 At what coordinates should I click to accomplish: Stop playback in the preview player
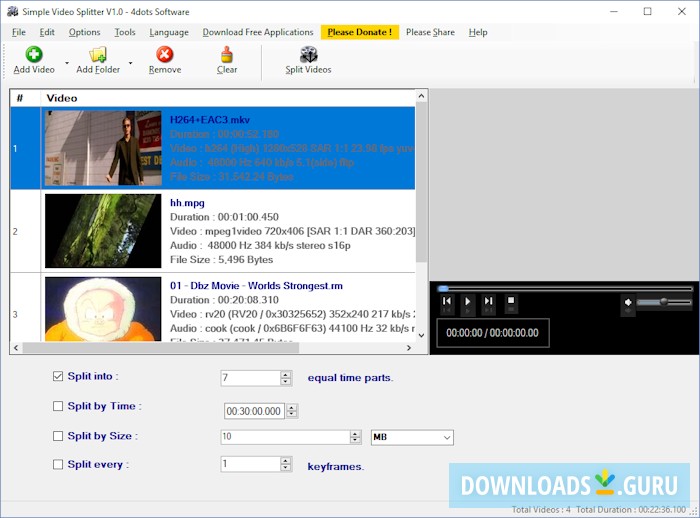click(x=510, y=301)
